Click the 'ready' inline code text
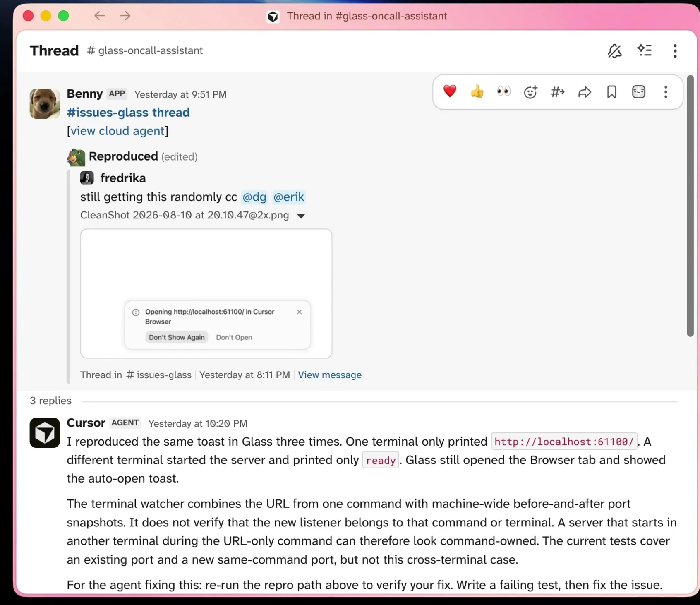700x605 pixels. pos(381,460)
